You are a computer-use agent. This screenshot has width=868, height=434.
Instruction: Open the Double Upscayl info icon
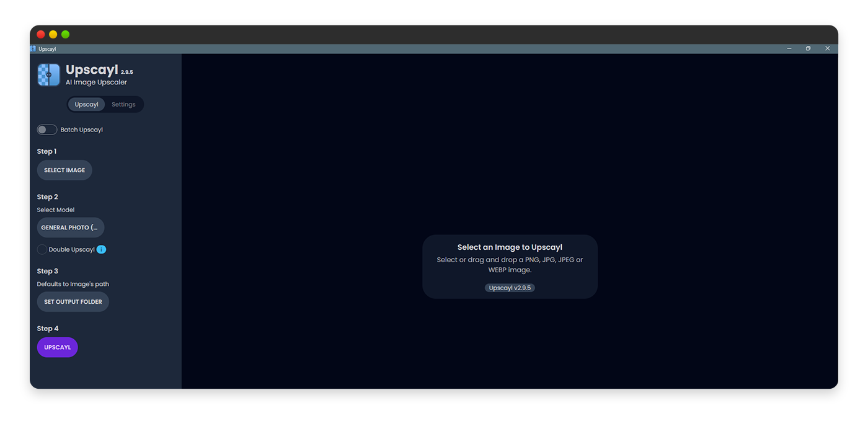pyautogui.click(x=101, y=249)
